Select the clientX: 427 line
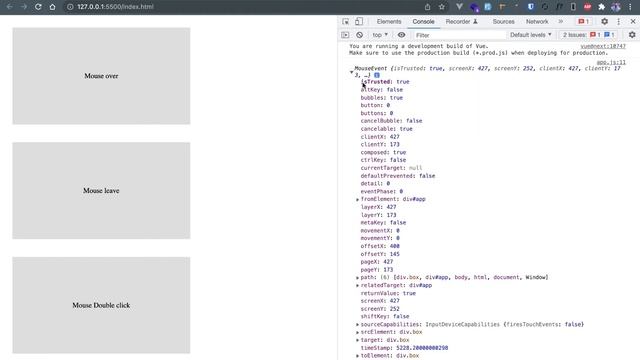Screen dimensions: 640x360 coord(380,137)
